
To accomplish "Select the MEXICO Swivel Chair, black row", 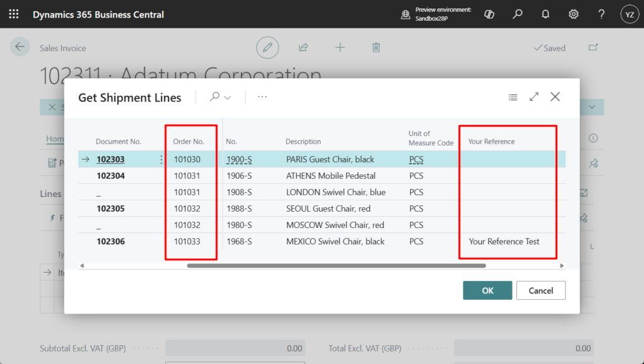I will pyautogui.click(x=335, y=242).
